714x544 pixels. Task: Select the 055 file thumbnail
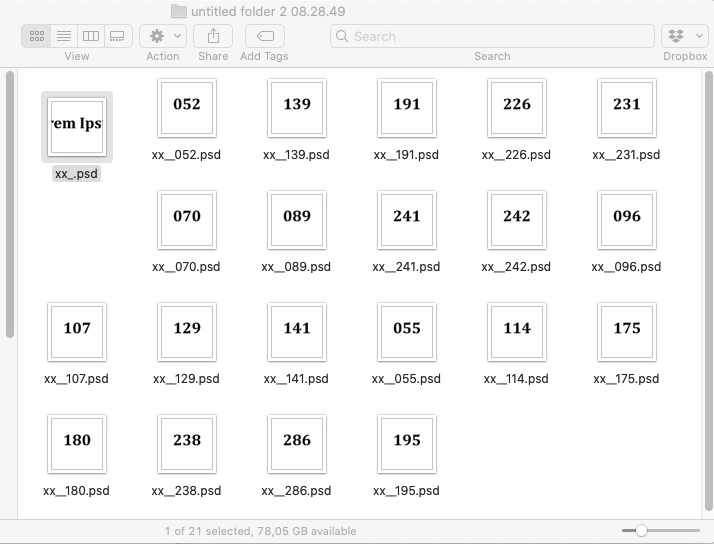(407, 332)
